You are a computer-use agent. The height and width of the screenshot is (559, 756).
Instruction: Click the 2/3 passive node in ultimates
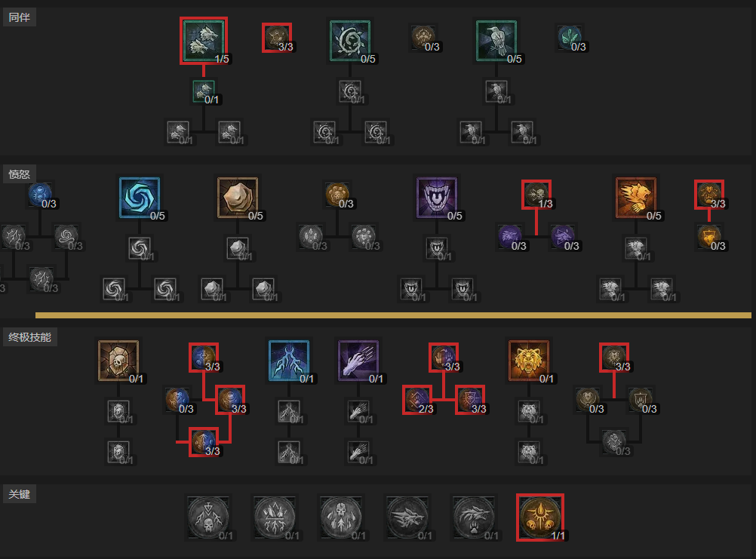417,400
